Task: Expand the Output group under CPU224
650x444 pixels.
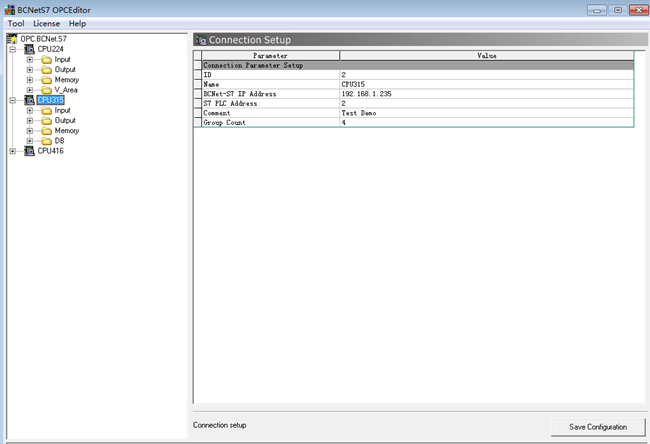Action: (x=30, y=70)
